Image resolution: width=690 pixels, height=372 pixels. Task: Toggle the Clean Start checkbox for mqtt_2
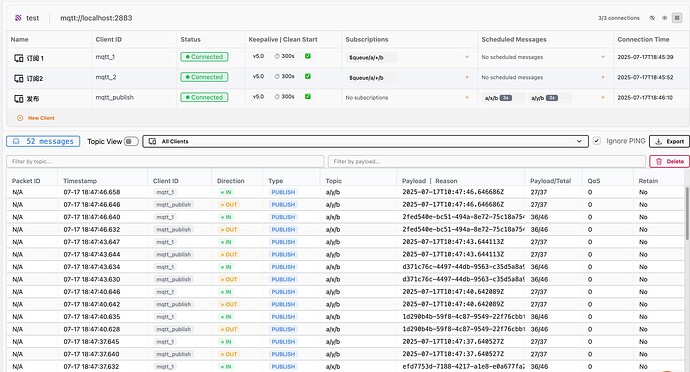308,76
